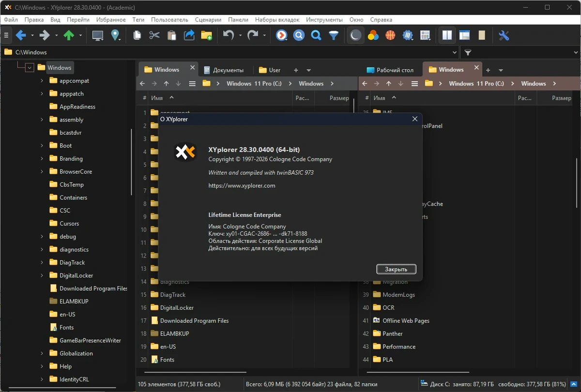This screenshot has height=392, width=581.
Task: Click the Paste clipboard icon
Action: coord(171,35)
